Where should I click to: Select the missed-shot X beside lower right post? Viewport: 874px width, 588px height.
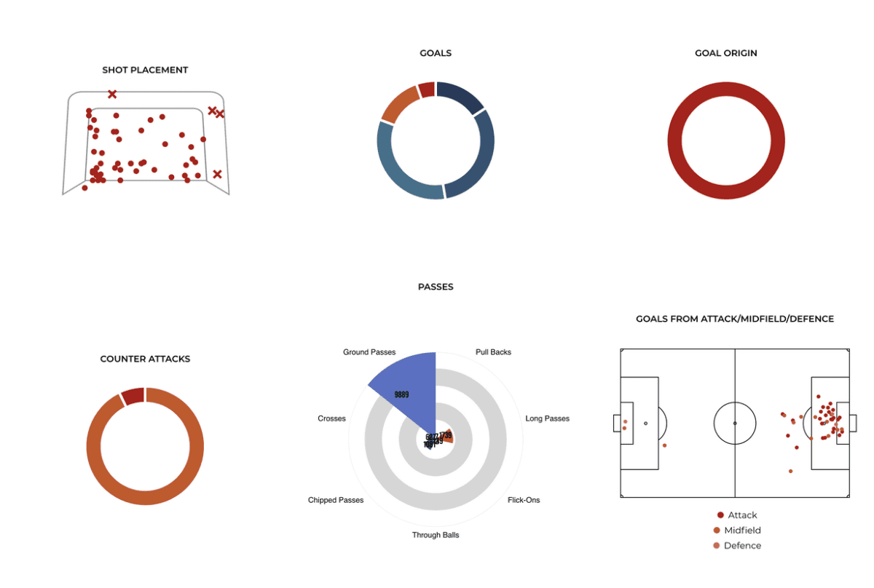(217, 174)
